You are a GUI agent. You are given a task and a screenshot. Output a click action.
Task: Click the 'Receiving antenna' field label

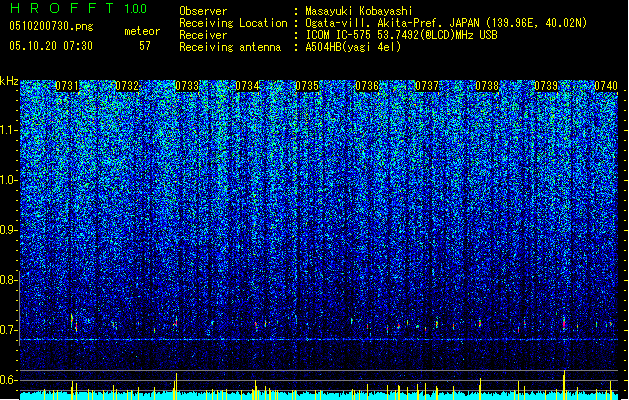click(230, 47)
